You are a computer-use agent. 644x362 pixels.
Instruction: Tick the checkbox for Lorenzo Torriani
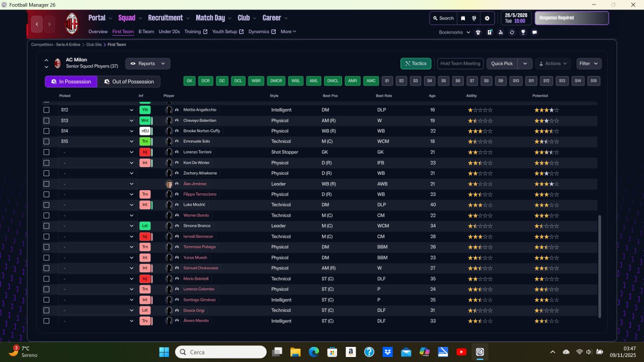pos(47,152)
